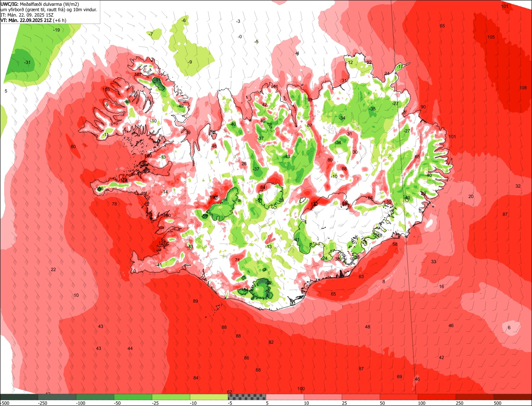Click the -3 value at the top
The height and width of the screenshot is (406, 532).
point(238,21)
